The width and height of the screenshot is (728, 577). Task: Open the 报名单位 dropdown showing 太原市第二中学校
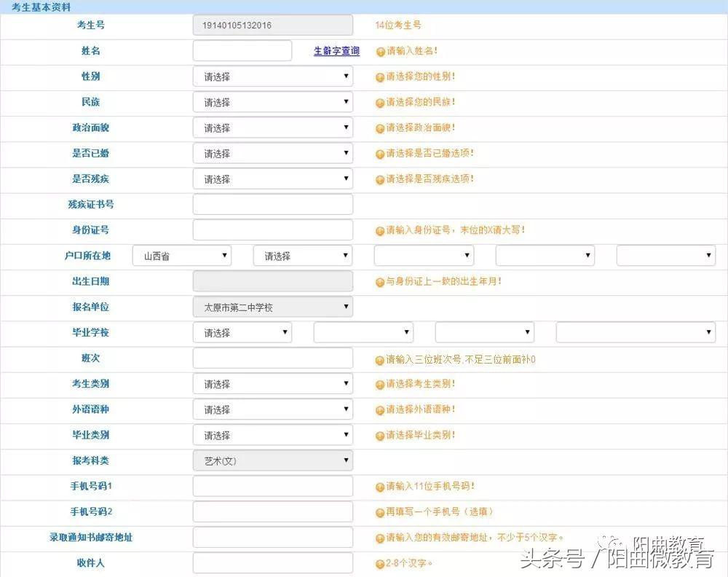272,306
